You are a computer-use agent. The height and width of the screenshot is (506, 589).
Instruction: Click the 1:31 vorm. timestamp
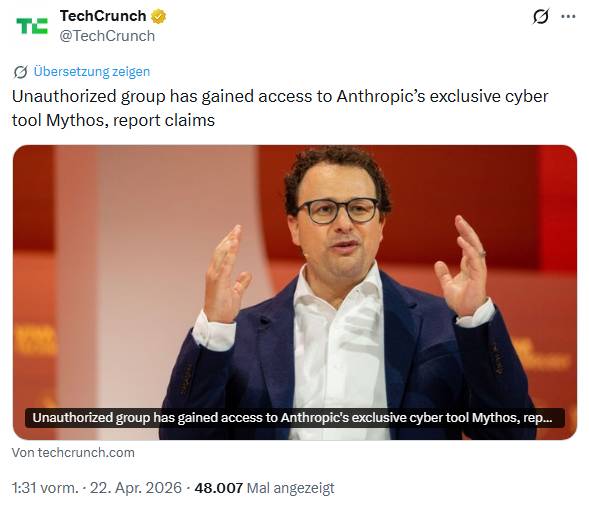click(45, 488)
